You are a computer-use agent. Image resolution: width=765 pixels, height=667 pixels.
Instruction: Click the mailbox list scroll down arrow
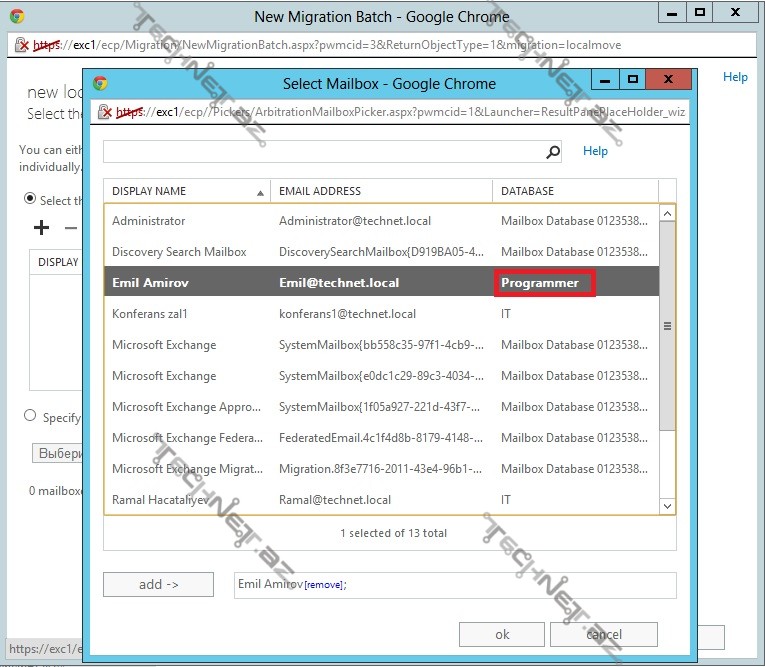[x=668, y=507]
